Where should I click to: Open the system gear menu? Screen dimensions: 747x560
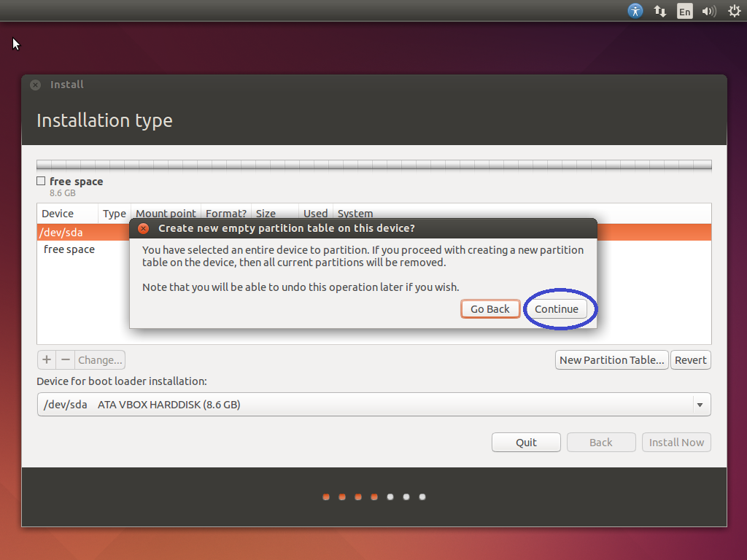click(733, 11)
